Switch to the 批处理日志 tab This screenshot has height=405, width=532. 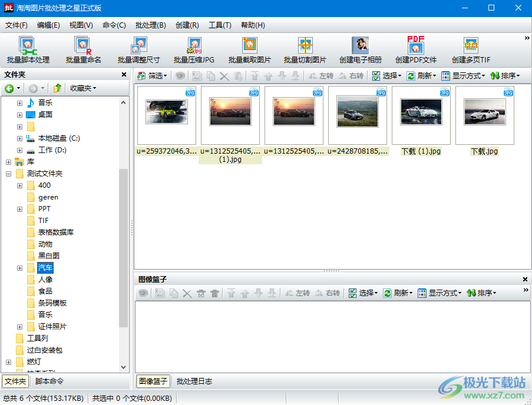(x=194, y=381)
